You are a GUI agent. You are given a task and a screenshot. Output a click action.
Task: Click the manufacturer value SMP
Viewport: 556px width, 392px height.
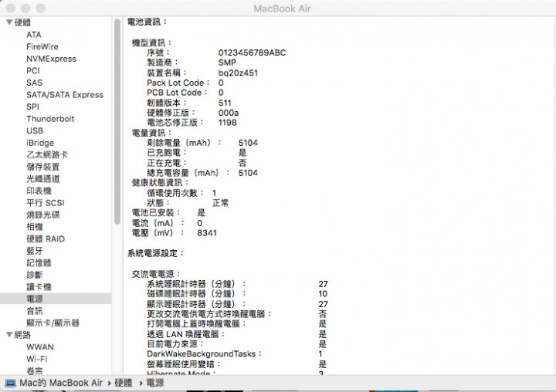point(227,63)
